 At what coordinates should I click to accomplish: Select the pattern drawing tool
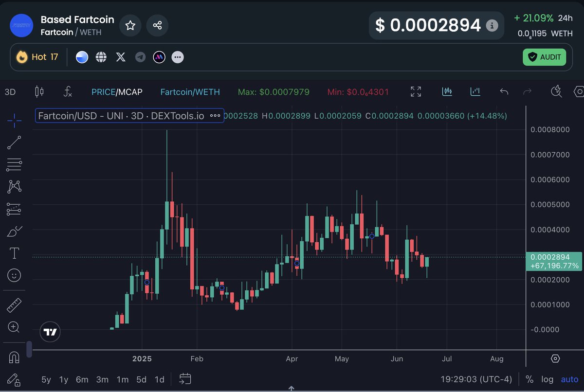(14, 187)
